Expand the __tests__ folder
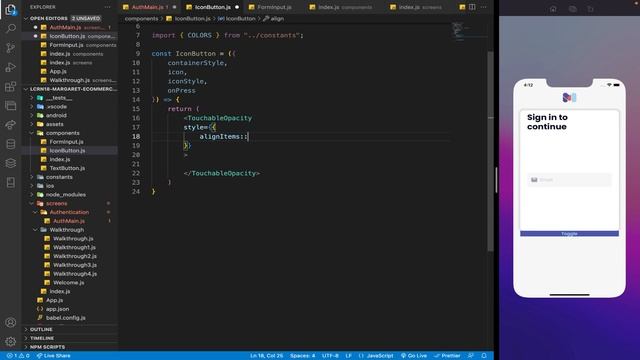The image size is (640, 360). [x=59, y=98]
